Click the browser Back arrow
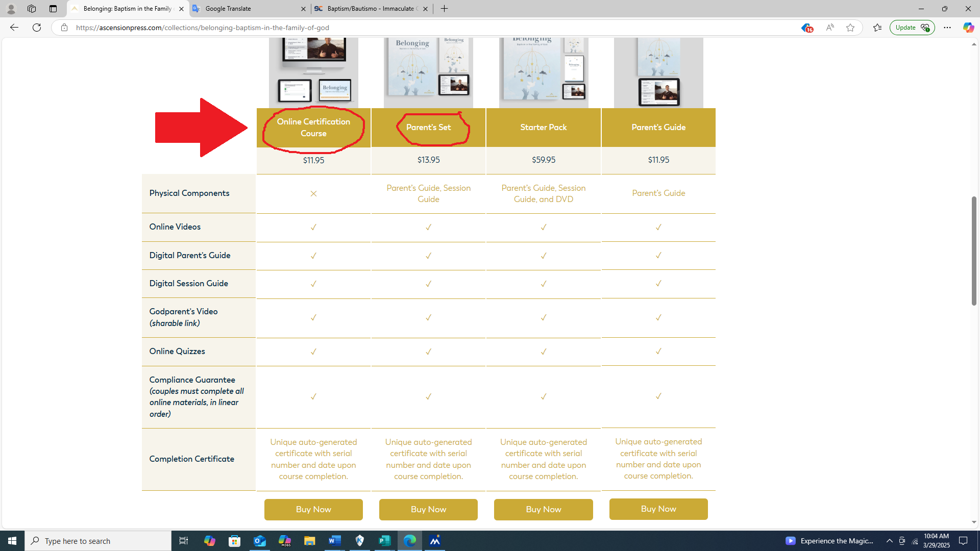 14,28
